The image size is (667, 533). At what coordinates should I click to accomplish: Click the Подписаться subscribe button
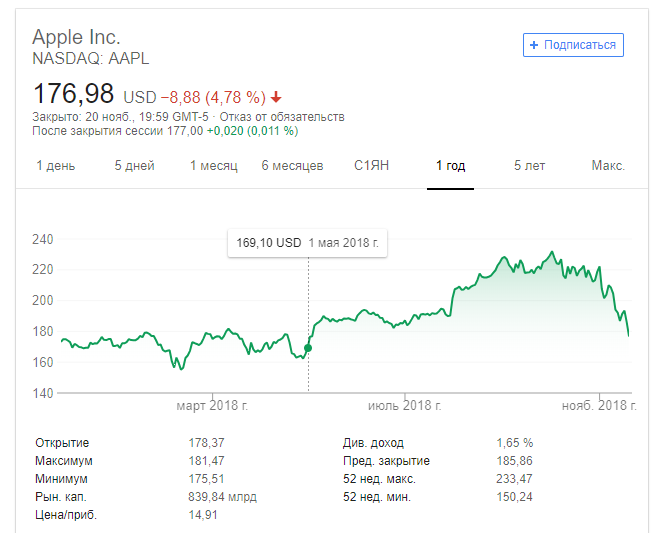coord(574,45)
